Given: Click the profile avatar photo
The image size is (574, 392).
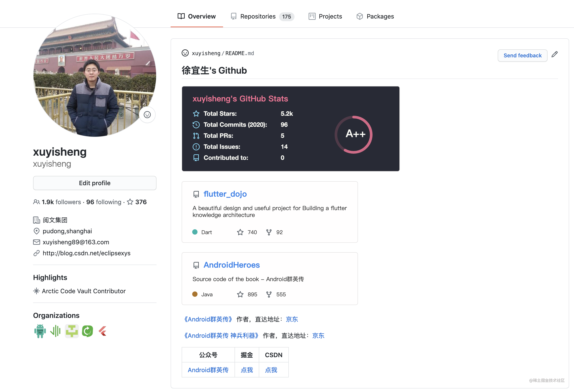Looking at the screenshot, I should click(x=95, y=75).
